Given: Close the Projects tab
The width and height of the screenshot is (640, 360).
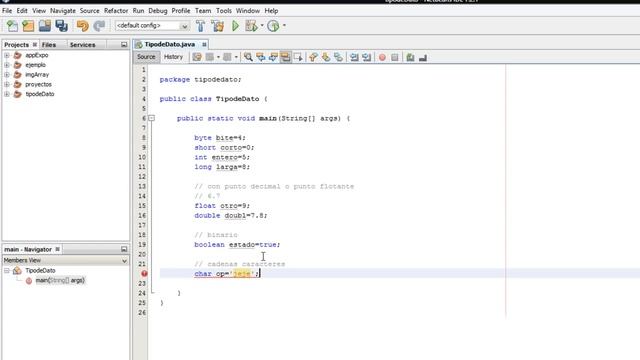Looking at the screenshot, I should point(35,44).
